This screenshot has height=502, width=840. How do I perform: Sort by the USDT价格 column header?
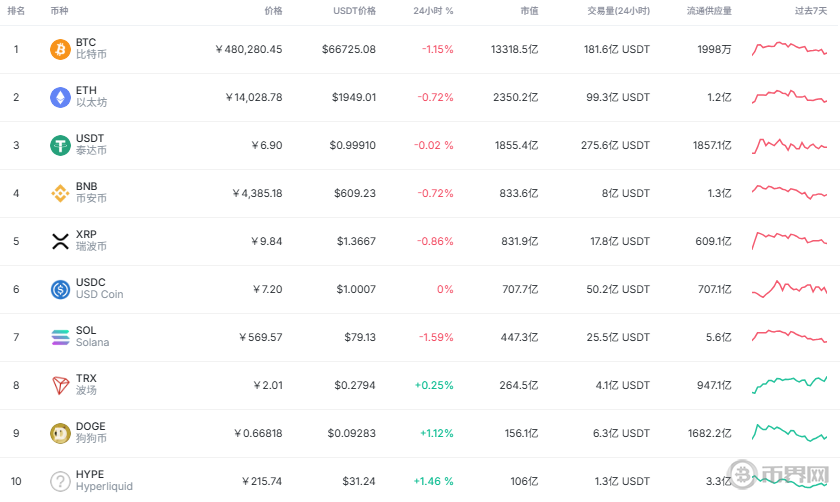pos(354,11)
